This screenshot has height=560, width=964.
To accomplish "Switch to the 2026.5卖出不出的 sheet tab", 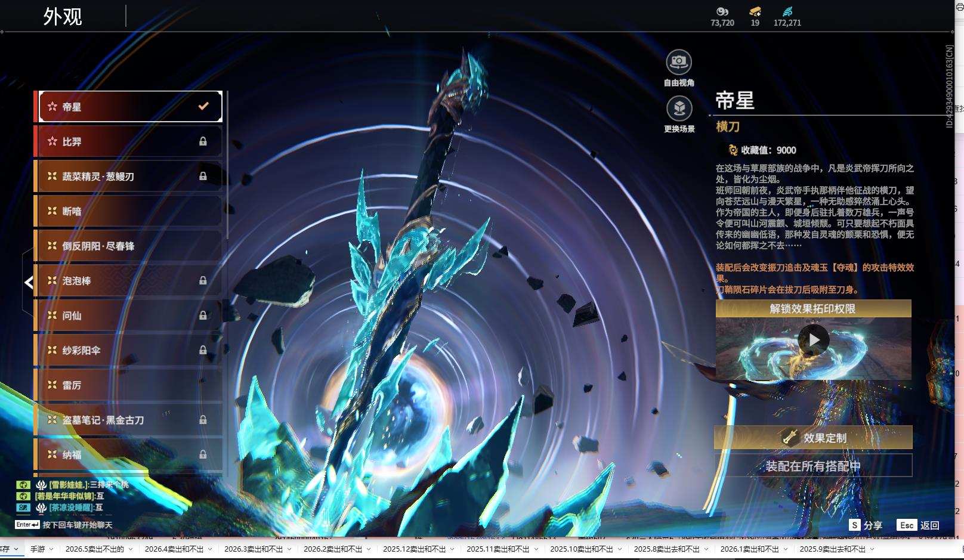I will 95,549.
